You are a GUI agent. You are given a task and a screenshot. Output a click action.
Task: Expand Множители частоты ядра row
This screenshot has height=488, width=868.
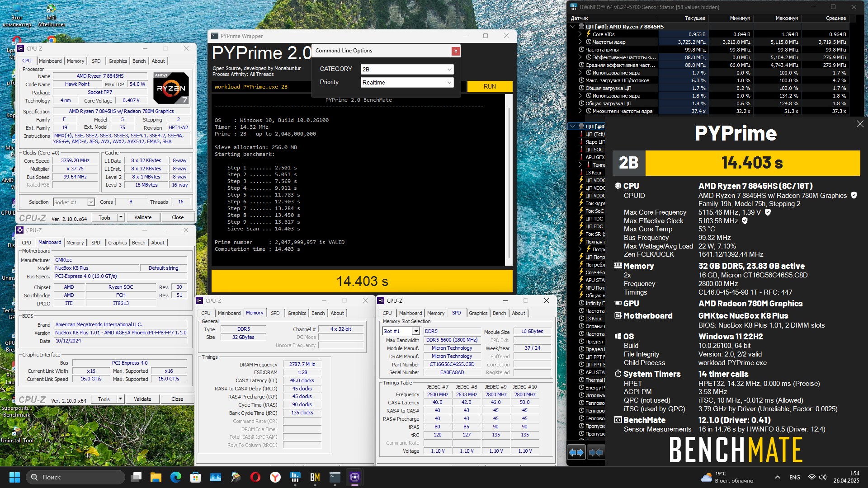(x=580, y=111)
